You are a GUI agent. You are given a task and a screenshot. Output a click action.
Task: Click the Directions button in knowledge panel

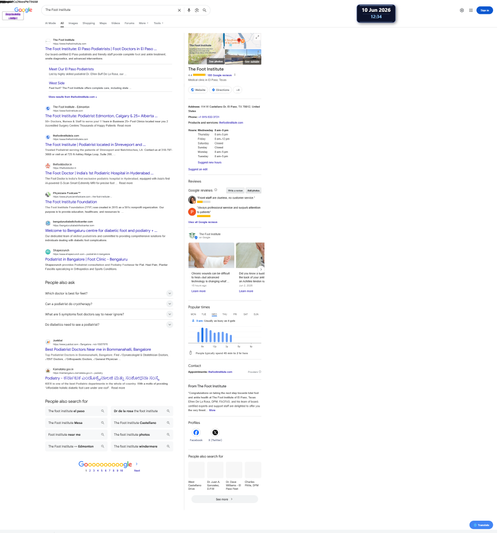[221, 90]
